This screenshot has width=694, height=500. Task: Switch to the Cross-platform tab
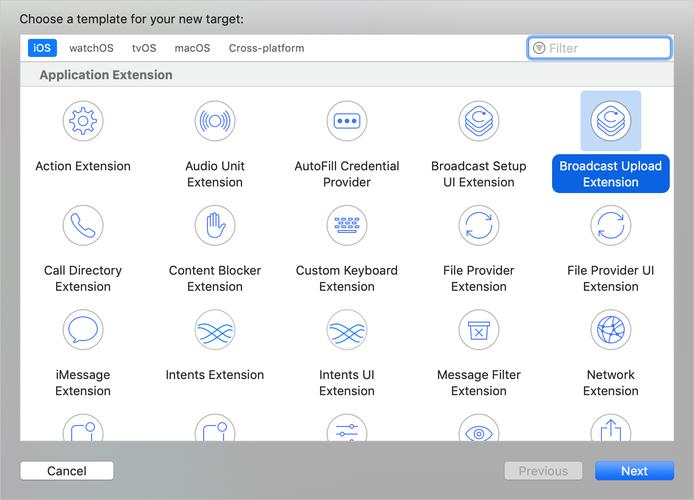tap(266, 48)
